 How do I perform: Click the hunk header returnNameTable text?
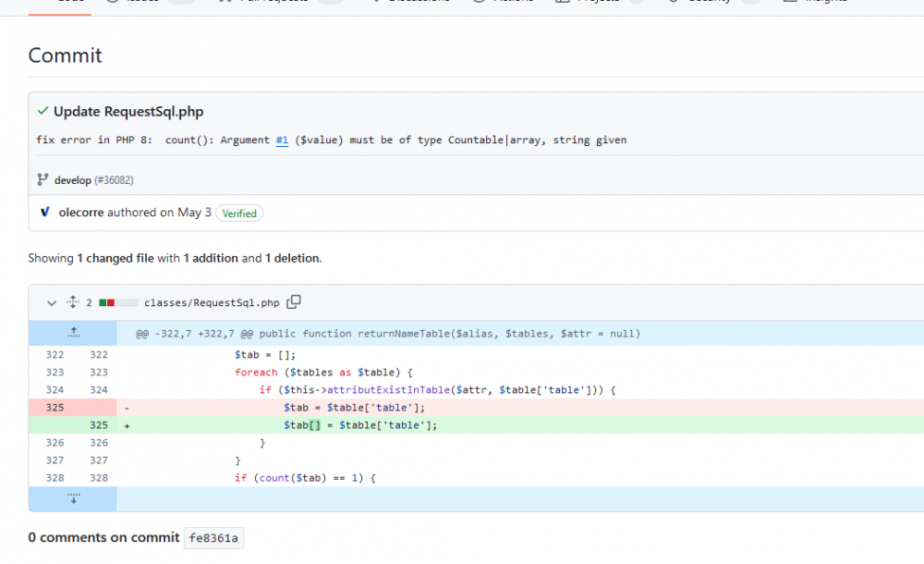(388, 334)
